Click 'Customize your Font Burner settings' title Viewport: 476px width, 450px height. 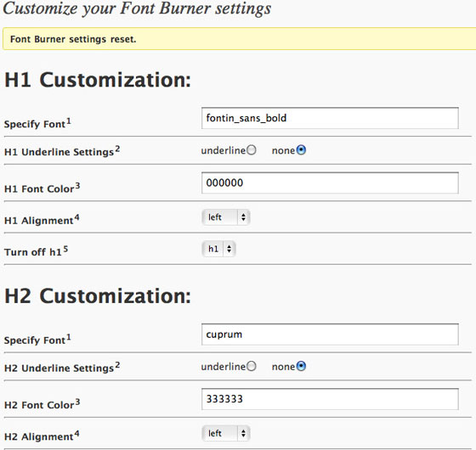click(137, 8)
